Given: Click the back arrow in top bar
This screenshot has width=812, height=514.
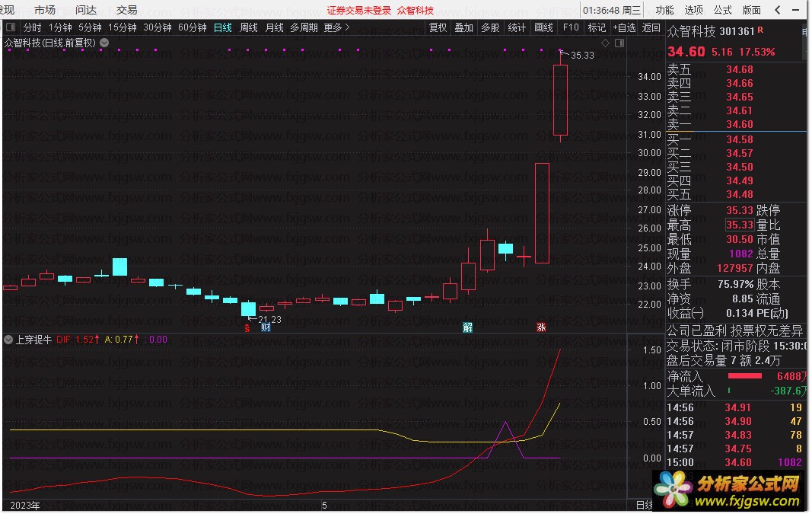Looking at the screenshot, I should (x=777, y=9).
